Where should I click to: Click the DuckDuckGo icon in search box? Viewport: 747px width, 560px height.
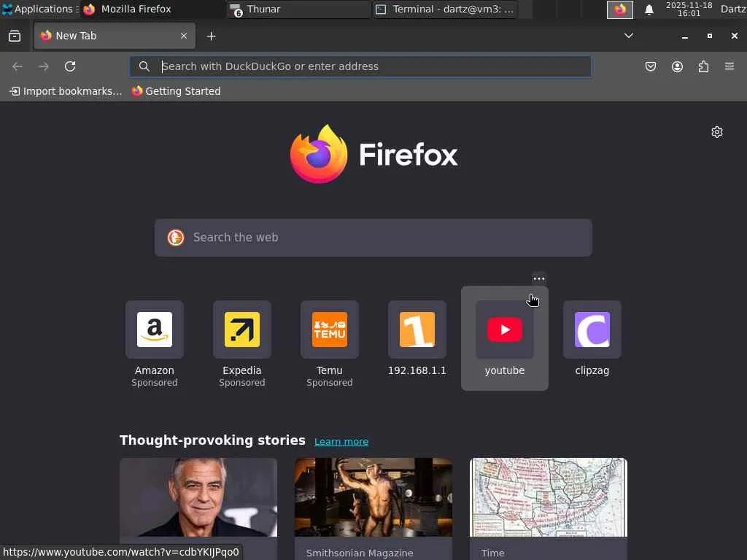(x=176, y=238)
